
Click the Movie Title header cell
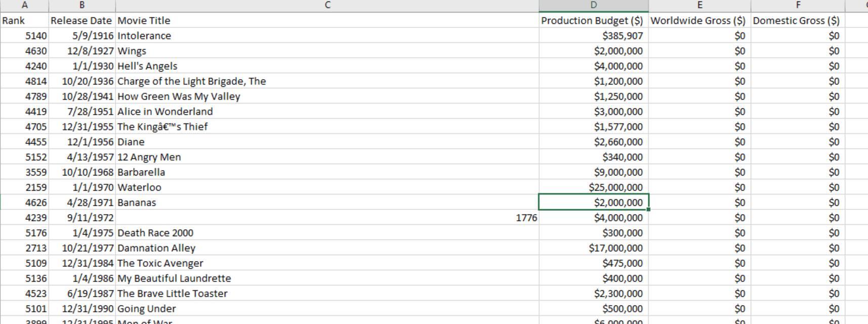327,20
